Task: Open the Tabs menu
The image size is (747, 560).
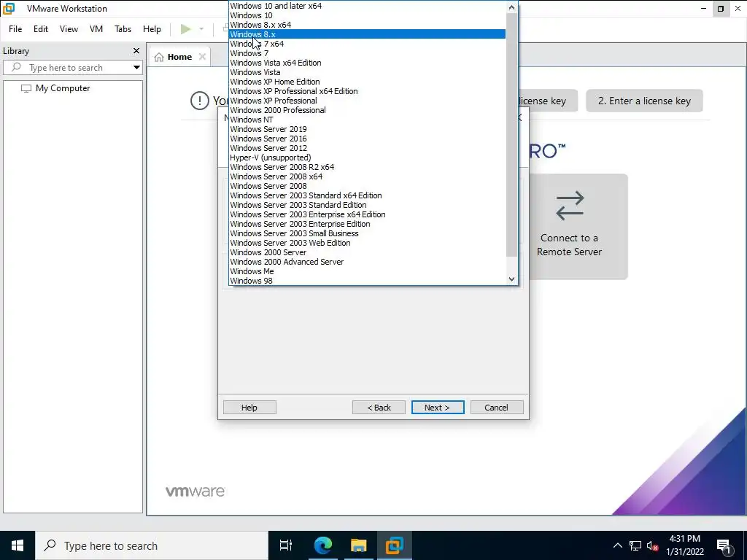Action: tap(123, 29)
